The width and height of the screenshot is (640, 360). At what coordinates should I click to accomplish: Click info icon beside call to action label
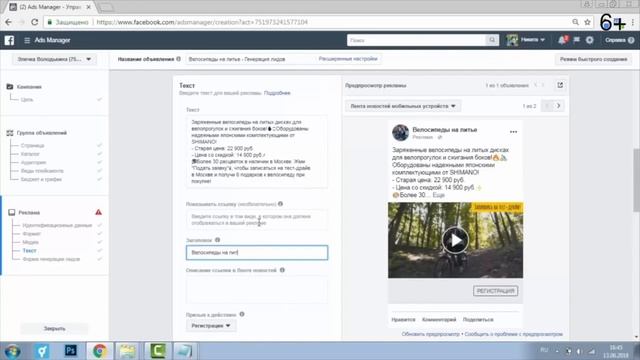(x=242, y=314)
